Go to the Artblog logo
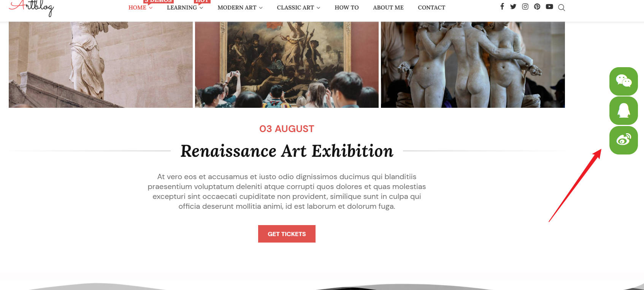This screenshot has width=644, height=290. point(32,8)
